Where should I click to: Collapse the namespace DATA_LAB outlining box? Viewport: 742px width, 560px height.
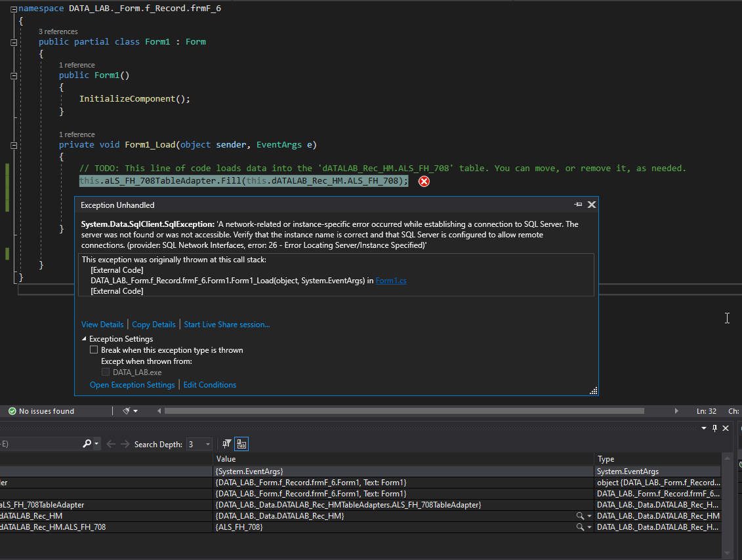pyautogui.click(x=14, y=9)
